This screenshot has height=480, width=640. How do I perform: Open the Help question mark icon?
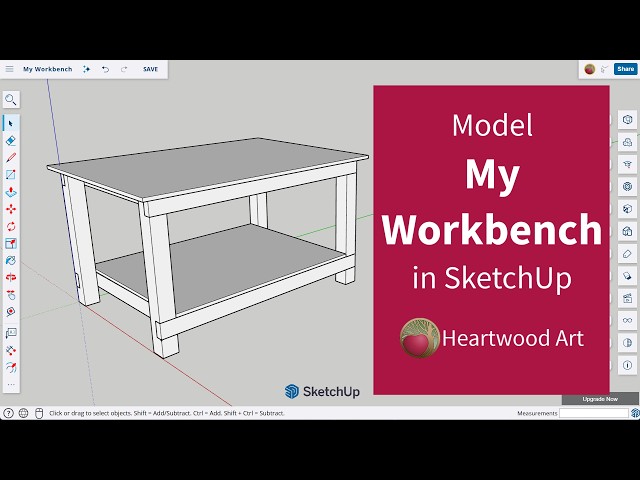[8, 413]
